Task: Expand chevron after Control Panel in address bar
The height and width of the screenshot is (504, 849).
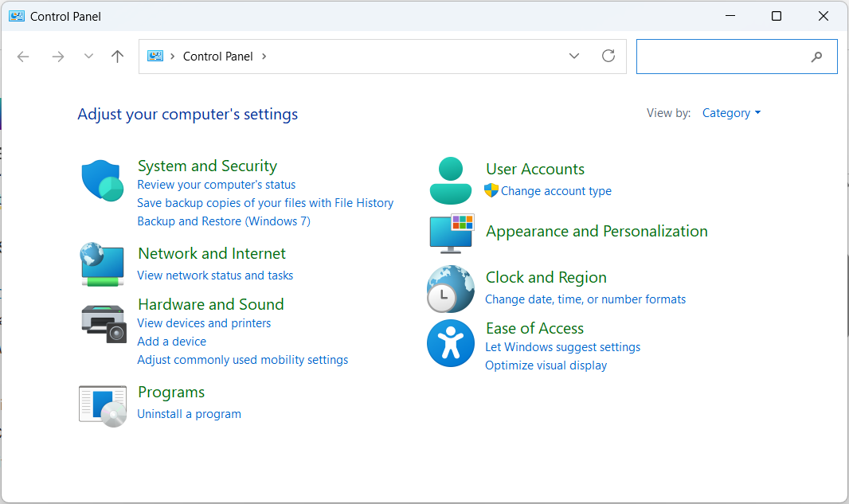Action: (264, 57)
